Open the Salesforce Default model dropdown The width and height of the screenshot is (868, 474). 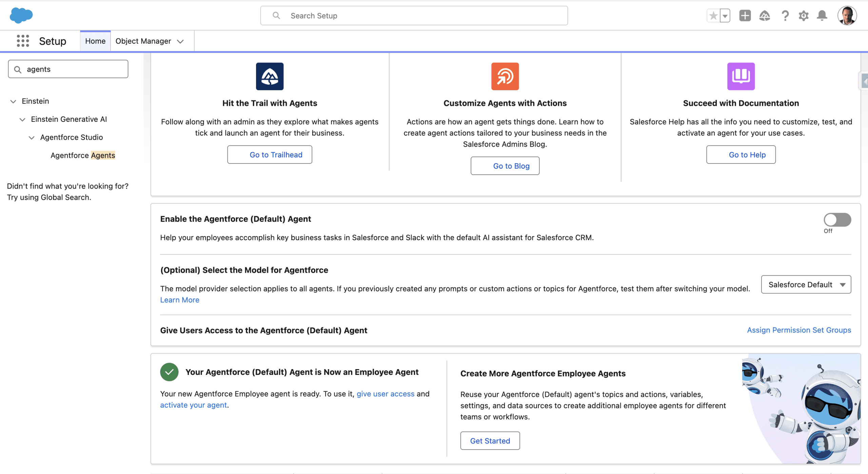click(806, 285)
